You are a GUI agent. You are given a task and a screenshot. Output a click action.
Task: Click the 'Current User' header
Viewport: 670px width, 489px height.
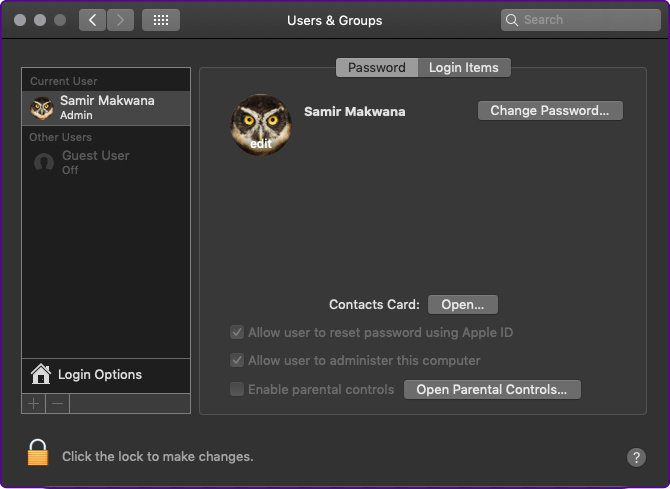(x=64, y=81)
